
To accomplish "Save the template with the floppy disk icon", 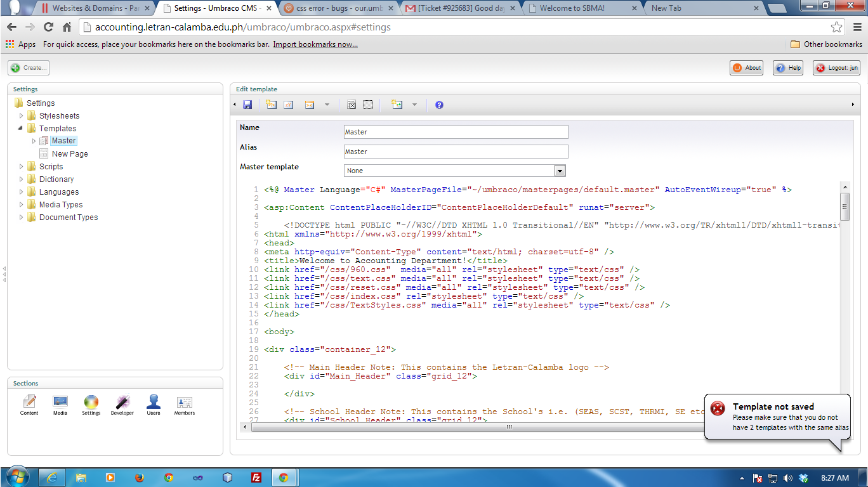I will point(247,105).
